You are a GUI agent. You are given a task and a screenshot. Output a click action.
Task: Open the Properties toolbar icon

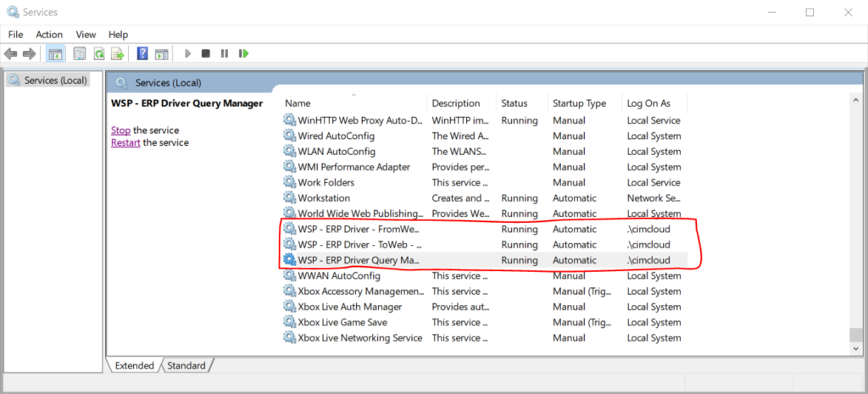pyautogui.click(x=81, y=53)
